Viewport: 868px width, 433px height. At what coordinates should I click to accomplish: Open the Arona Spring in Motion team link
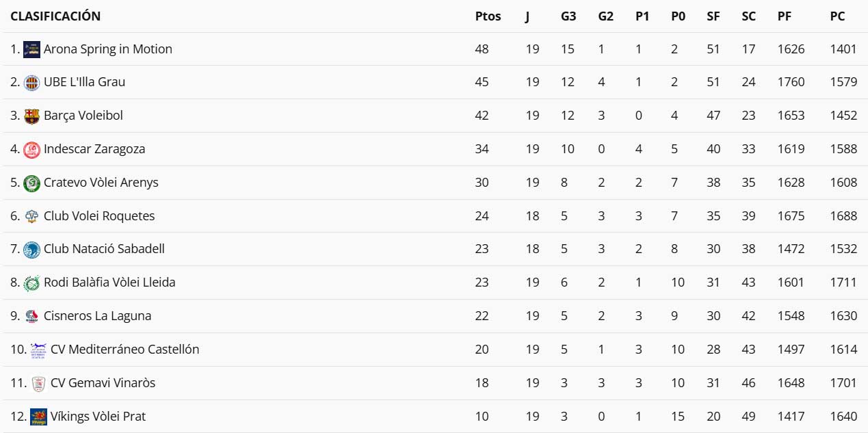pyautogui.click(x=107, y=49)
